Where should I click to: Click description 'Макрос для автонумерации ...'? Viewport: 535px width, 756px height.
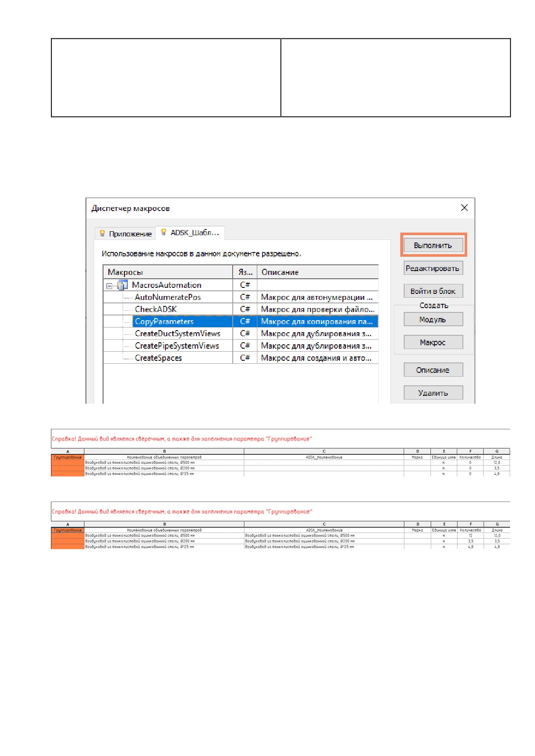[317, 297]
